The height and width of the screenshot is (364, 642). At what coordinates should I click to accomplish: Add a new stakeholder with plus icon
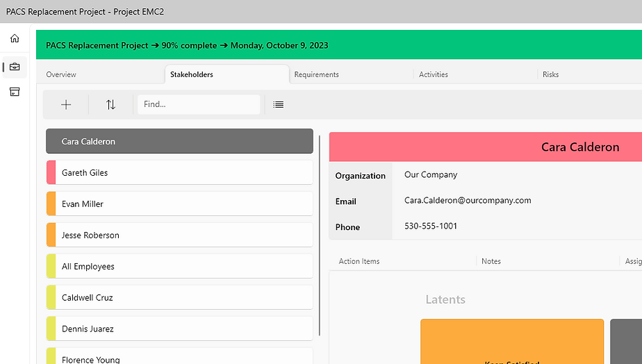coord(66,105)
